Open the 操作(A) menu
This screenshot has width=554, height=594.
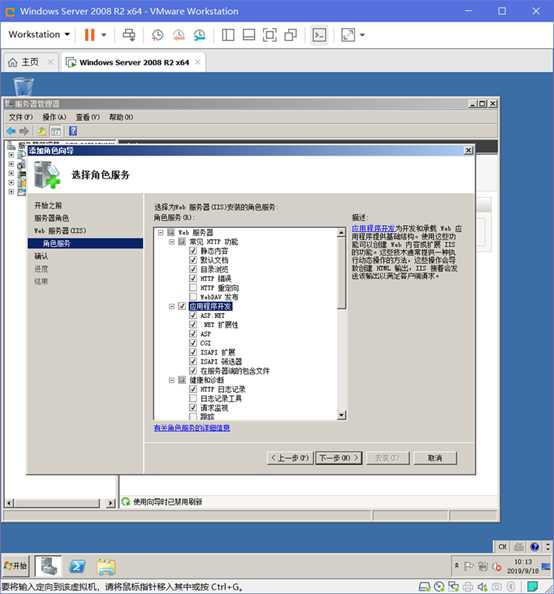(54, 117)
